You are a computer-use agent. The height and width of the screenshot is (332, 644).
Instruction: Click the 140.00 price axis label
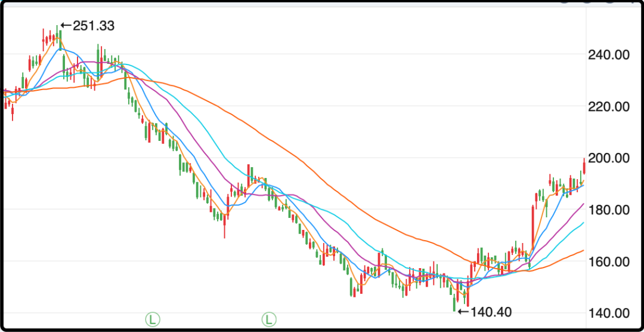pos(609,313)
